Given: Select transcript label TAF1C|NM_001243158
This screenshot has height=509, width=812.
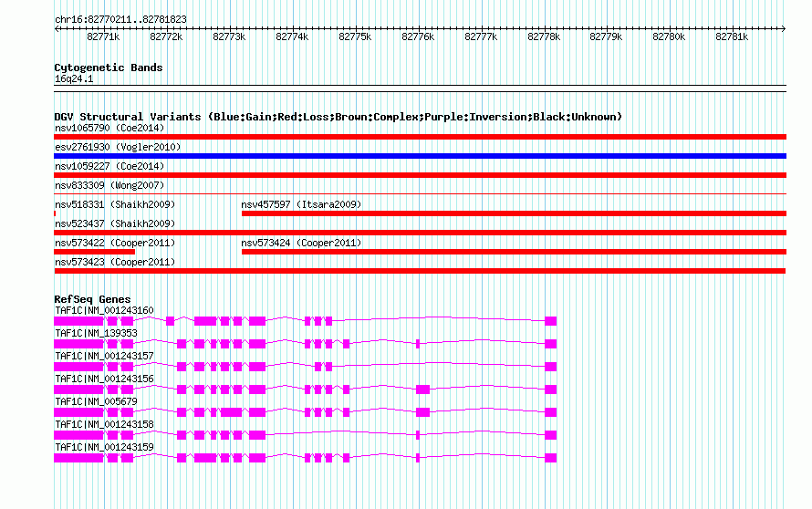Looking at the screenshot, I should click(x=104, y=424).
